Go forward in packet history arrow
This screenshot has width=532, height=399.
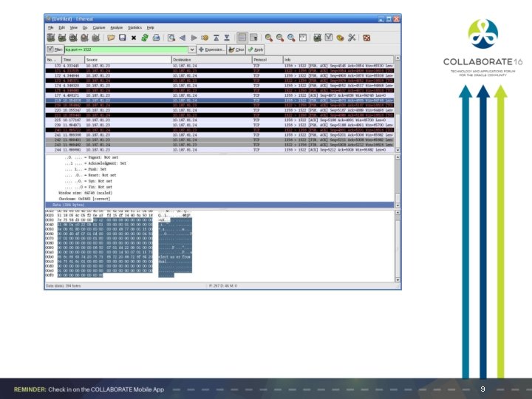194,38
